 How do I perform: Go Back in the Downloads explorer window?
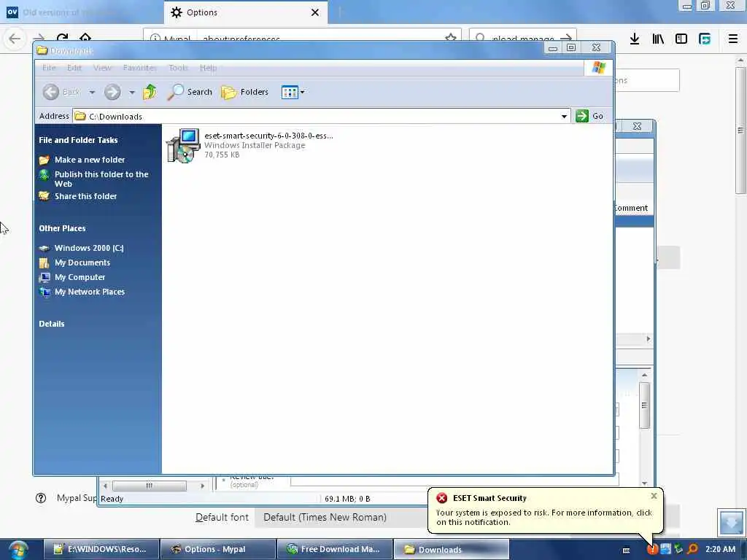(x=61, y=92)
